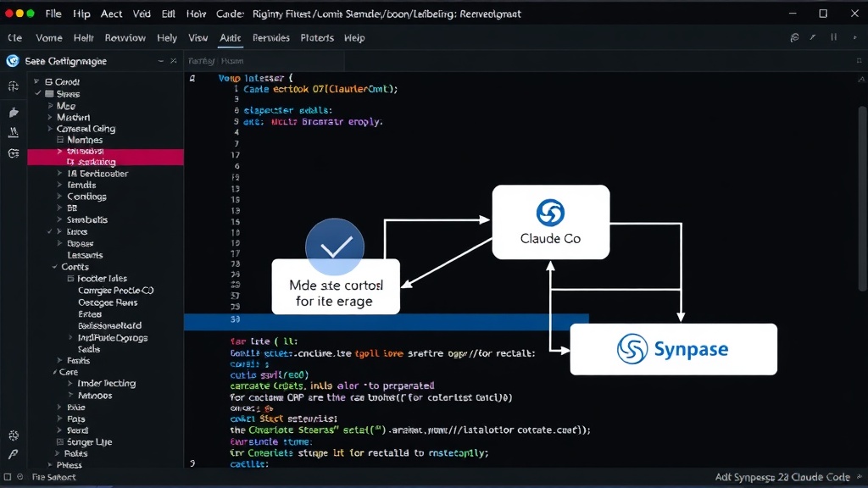Click the top icon in left activity bar
868x488 pixels.
pos(14,86)
